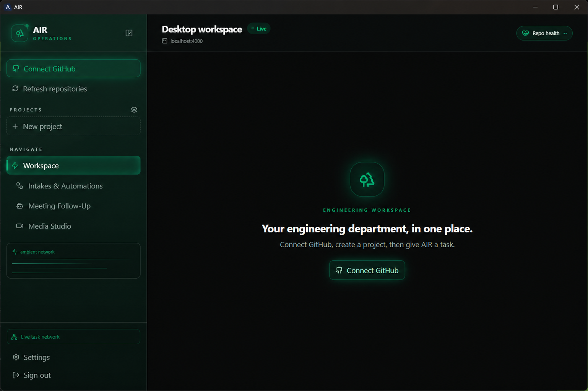
Task: Maximize the AIR window
Action: coord(556,7)
